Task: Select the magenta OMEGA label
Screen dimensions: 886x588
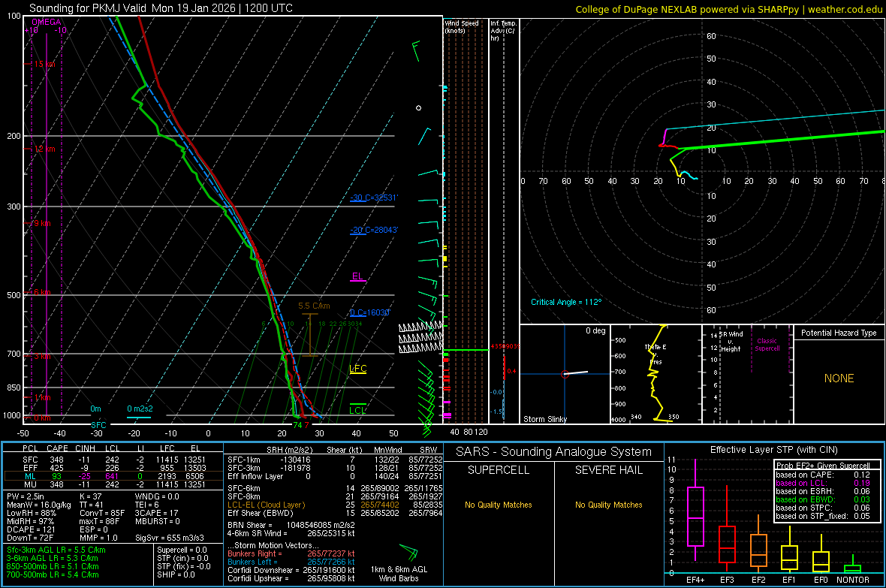Action: pos(47,22)
